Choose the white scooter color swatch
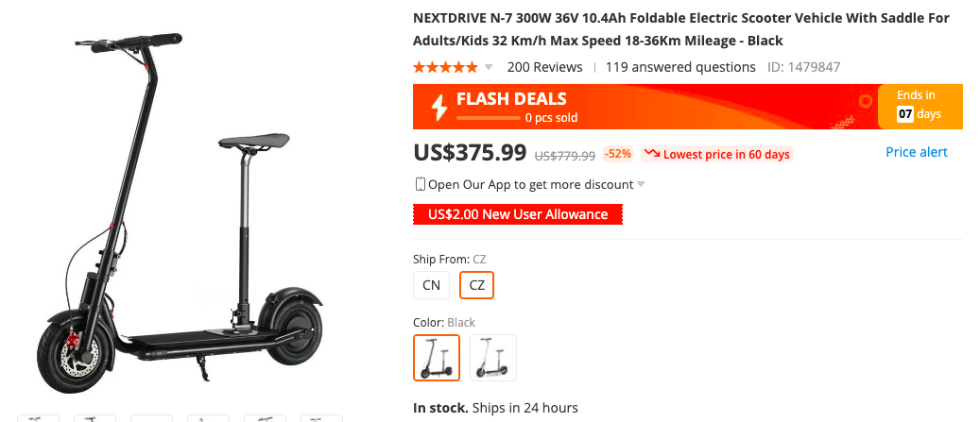This screenshot has width=980, height=422. [493, 358]
